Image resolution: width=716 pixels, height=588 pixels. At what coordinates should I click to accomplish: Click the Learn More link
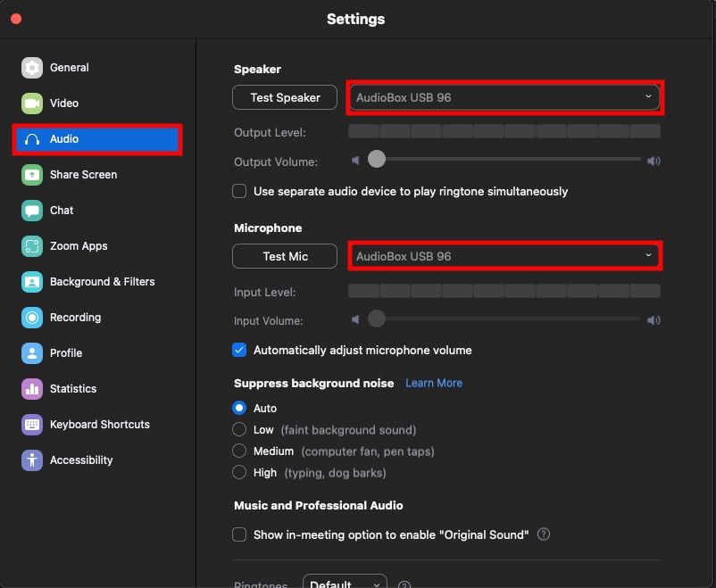click(x=434, y=383)
